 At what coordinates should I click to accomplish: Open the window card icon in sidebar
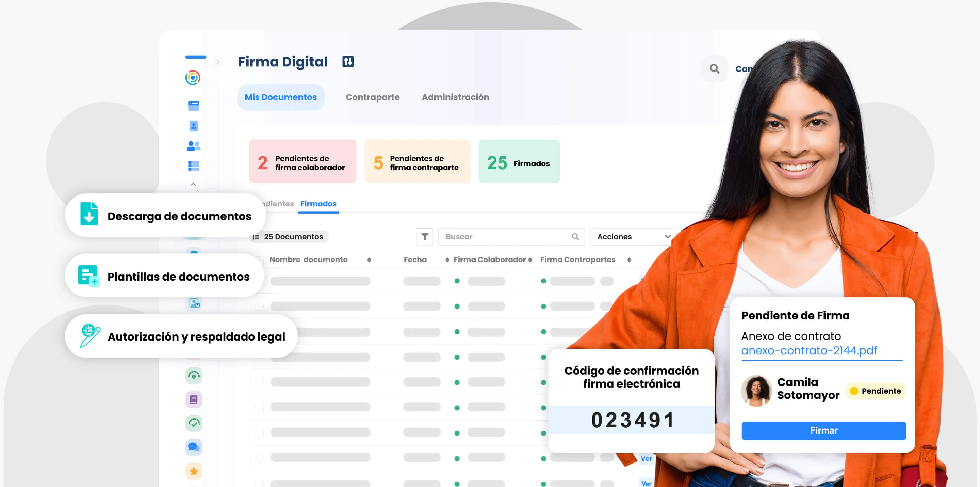coord(194,106)
